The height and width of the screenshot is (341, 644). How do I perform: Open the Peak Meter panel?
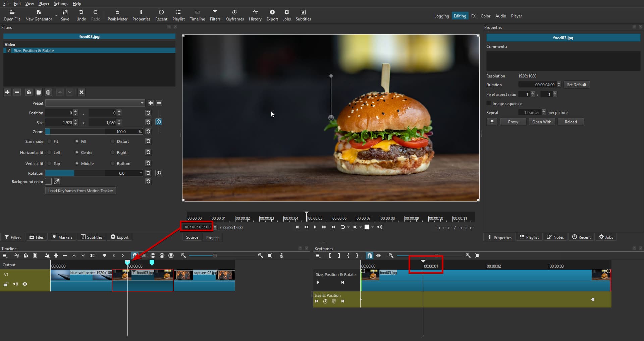pos(117,15)
